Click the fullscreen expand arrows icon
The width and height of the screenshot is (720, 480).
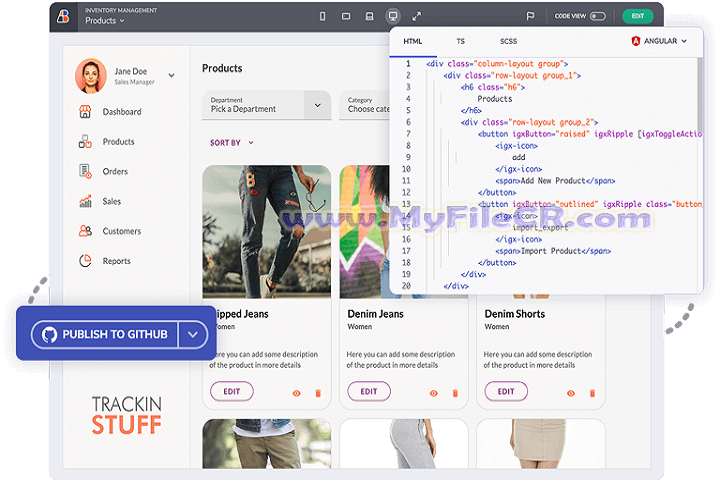416,17
